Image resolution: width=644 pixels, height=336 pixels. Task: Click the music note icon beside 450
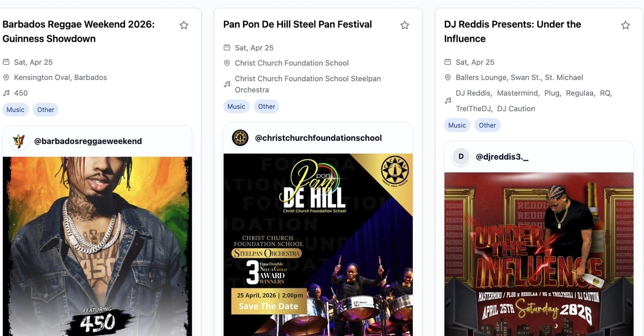click(6, 93)
